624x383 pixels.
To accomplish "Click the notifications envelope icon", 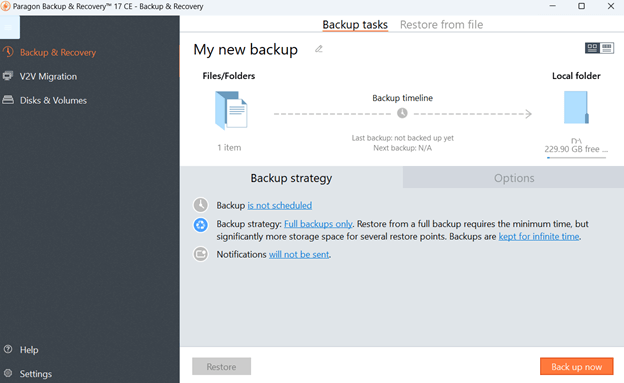I will [x=201, y=254].
